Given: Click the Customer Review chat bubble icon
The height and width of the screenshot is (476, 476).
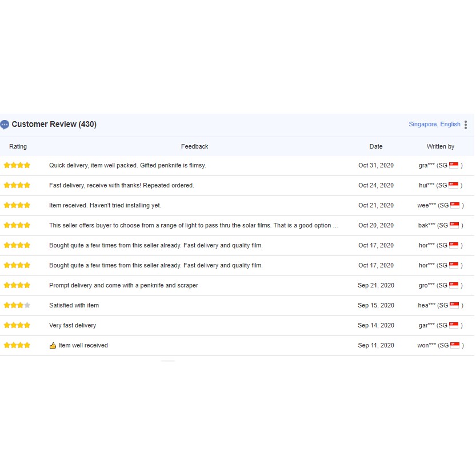Looking at the screenshot, I should pyautogui.click(x=5, y=125).
